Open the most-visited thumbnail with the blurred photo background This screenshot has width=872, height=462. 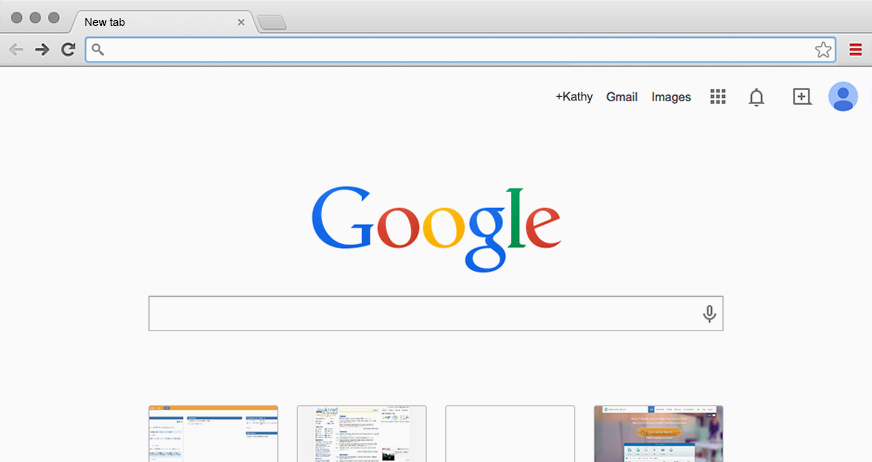pyautogui.click(x=658, y=434)
